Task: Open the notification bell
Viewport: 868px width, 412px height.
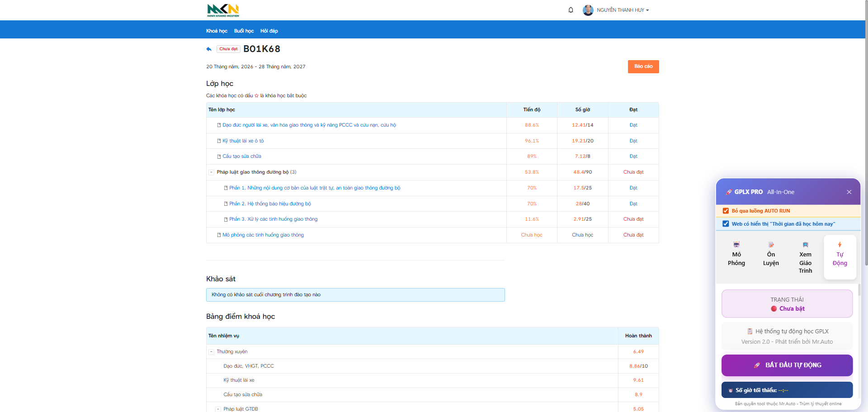Action: (571, 10)
